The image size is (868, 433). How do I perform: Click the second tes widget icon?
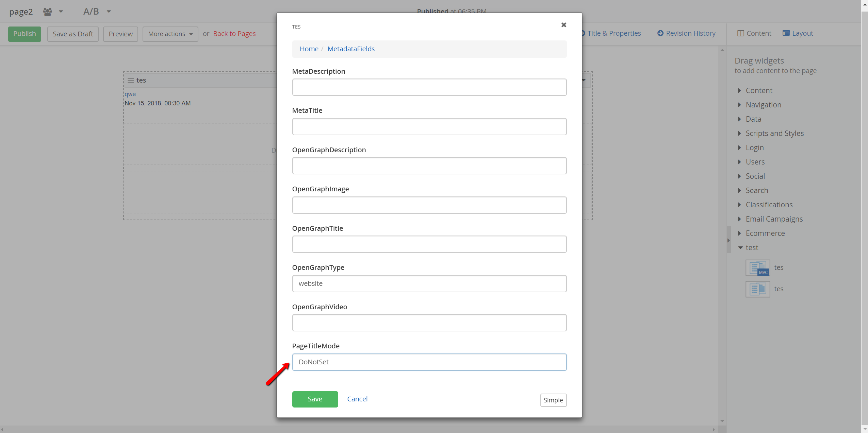(x=757, y=289)
